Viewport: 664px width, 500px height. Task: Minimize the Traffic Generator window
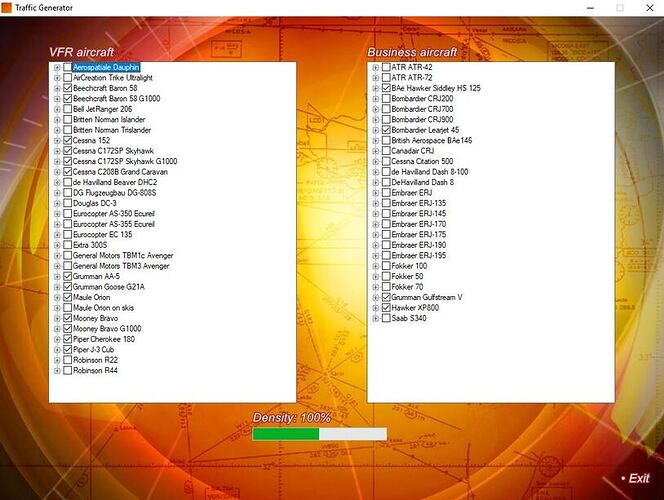591,8
